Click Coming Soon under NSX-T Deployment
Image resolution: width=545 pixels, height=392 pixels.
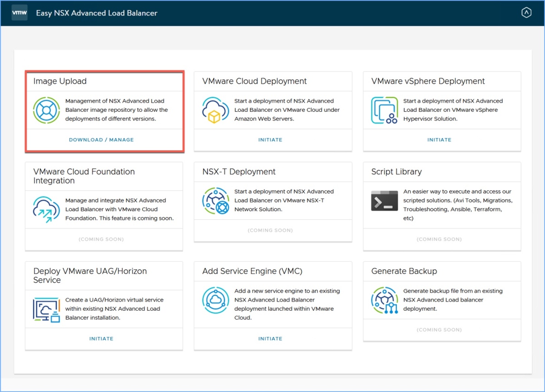click(270, 231)
